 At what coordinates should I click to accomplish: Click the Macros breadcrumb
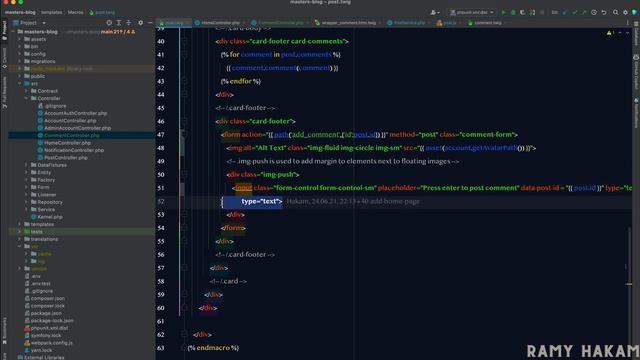pyautogui.click(x=76, y=13)
